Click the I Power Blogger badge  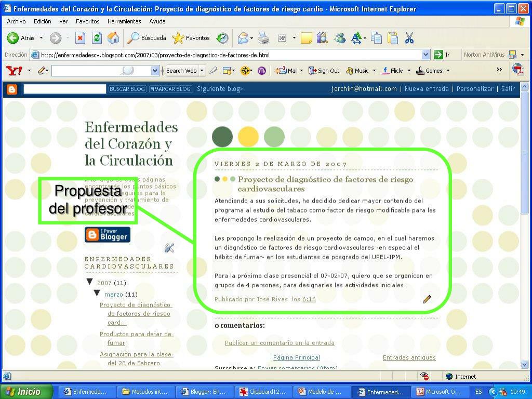[108, 234]
